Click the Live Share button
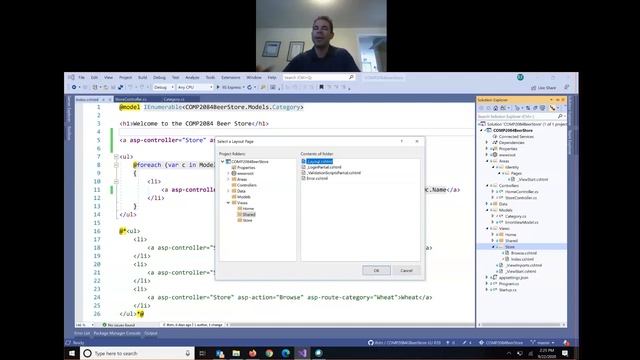The height and width of the screenshot is (360, 640). pyautogui.click(x=544, y=87)
